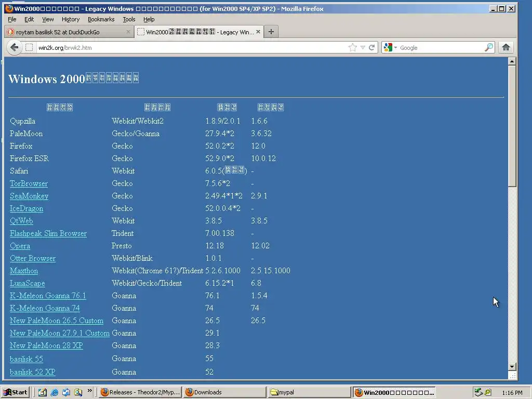Viewport: 532px width, 399px height.
Task: Select the Firefox ESR row text
Action: (x=29, y=158)
